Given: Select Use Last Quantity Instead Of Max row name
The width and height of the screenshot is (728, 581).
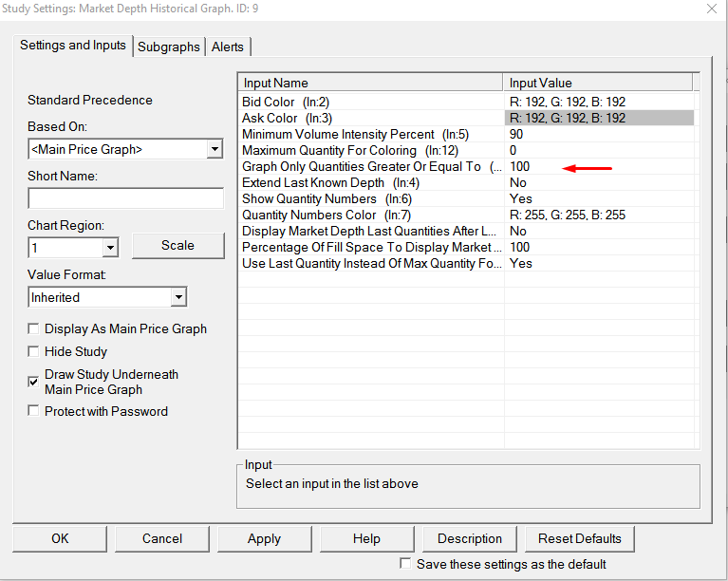Looking at the screenshot, I should click(x=371, y=263).
